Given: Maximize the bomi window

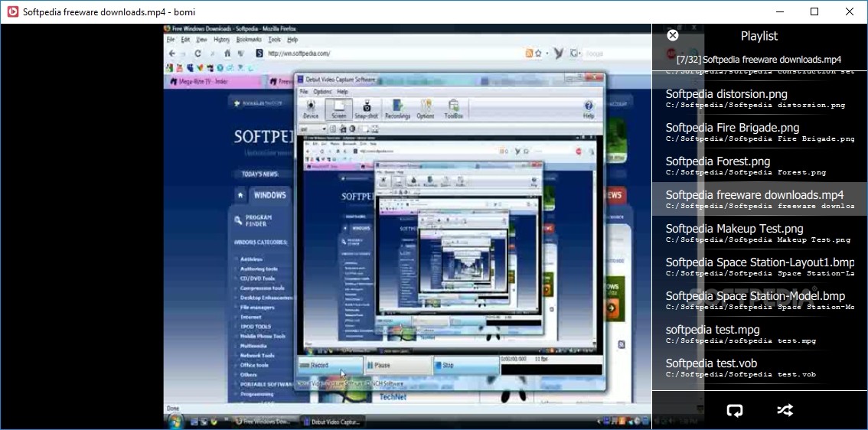Looking at the screenshot, I should point(814,11).
